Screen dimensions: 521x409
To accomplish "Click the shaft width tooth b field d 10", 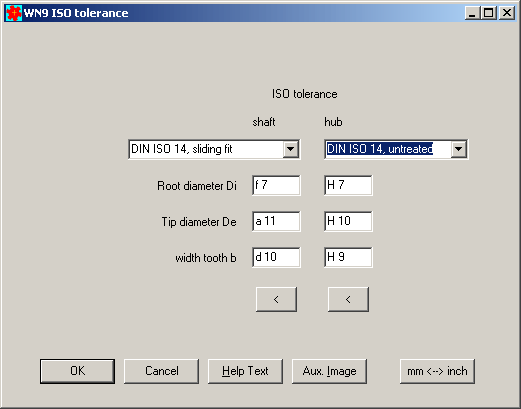I will click(x=276, y=257).
